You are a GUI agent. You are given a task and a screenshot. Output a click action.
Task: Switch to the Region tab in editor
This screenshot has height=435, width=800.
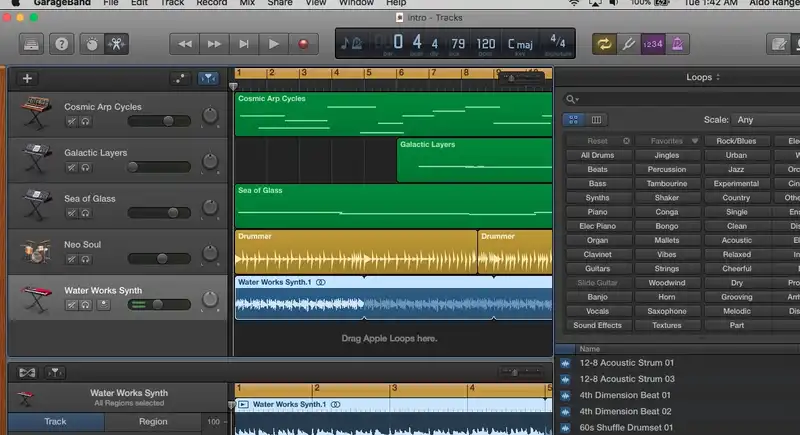(153, 422)
